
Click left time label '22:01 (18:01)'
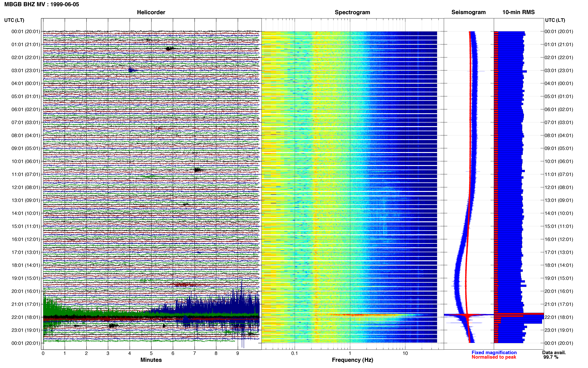26,317
